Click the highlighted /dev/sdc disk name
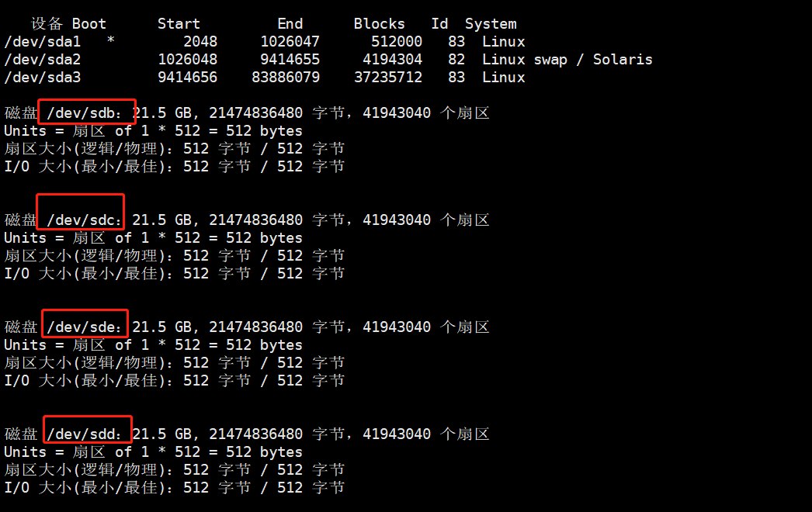Viewport: 812px width, 512px height. pyautogui.click(x=82, y=220)
